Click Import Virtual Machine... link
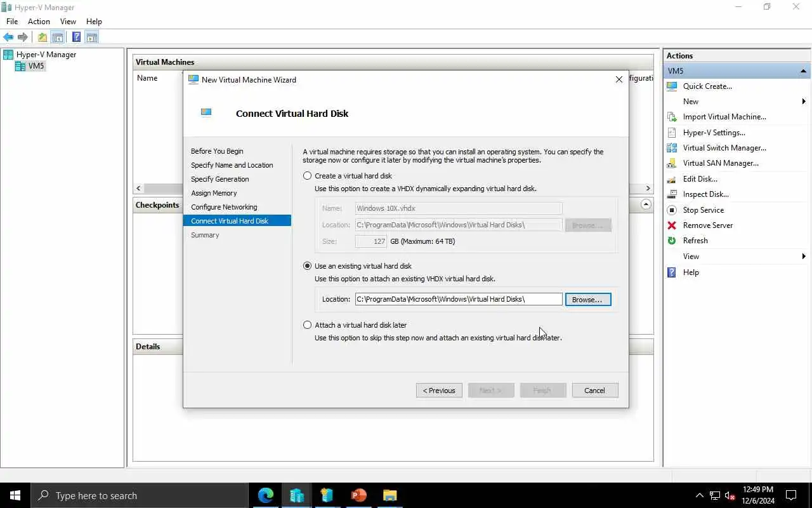This screenshot has width=812, height=508. (724, 117)
